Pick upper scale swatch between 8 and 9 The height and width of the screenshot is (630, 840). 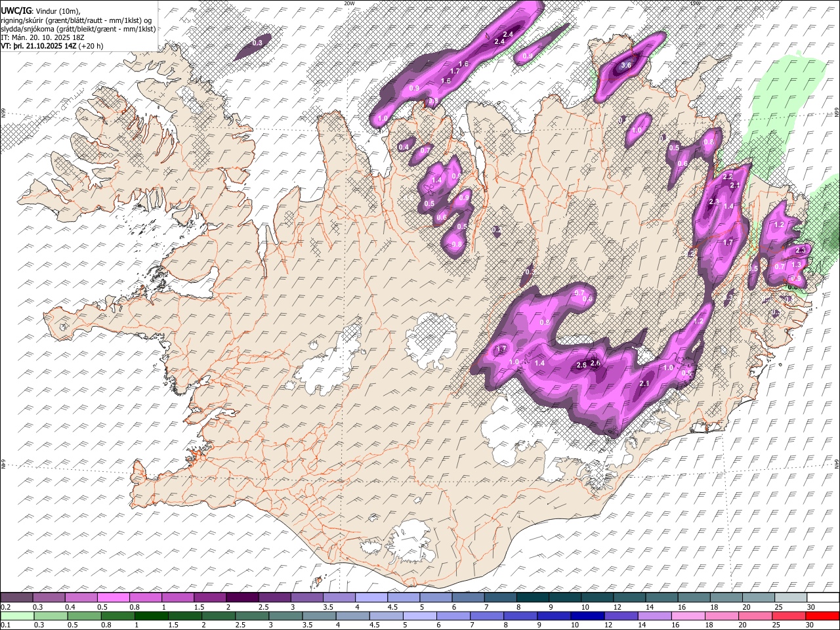pos(532,597)
